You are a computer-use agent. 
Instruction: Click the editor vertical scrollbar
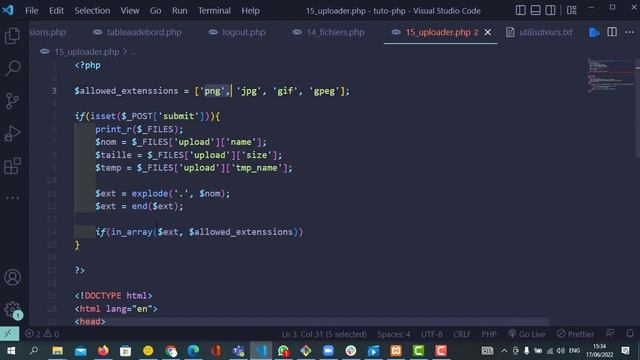click(637, 109)
